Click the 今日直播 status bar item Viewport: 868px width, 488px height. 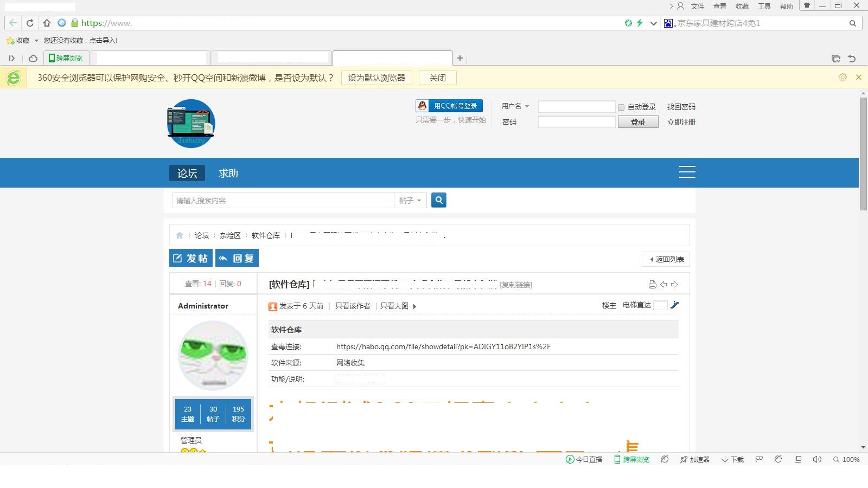point(584,459)
